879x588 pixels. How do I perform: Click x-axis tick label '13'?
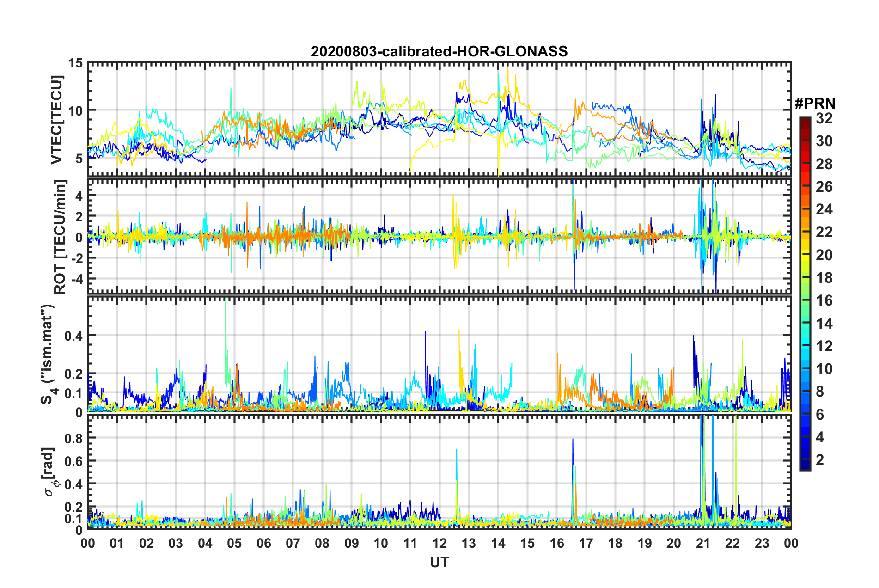(469, 543)
